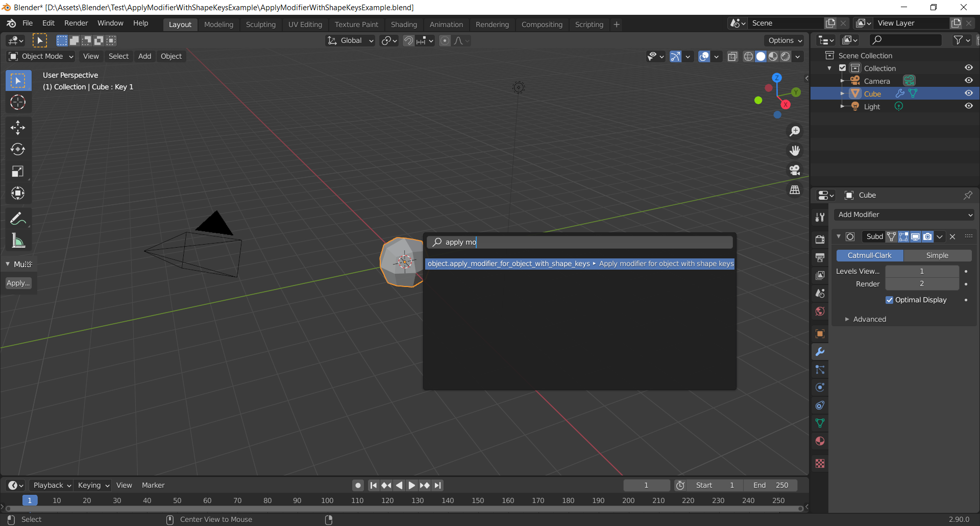Switch to wireframe viewport shading
Screen dimensions: 980x526
coord(748,56)
